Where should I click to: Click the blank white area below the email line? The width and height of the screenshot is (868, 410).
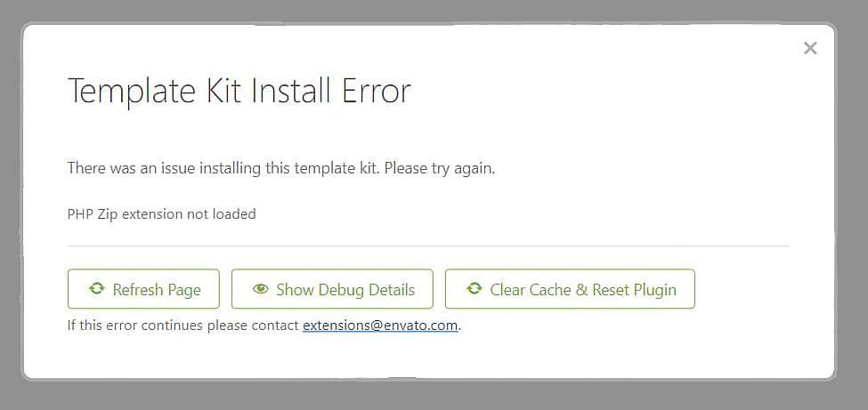(x=427, y=357)
